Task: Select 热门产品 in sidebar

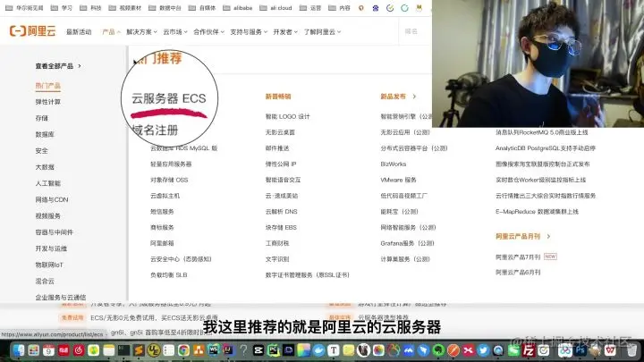Action: [x=47, y=86]
